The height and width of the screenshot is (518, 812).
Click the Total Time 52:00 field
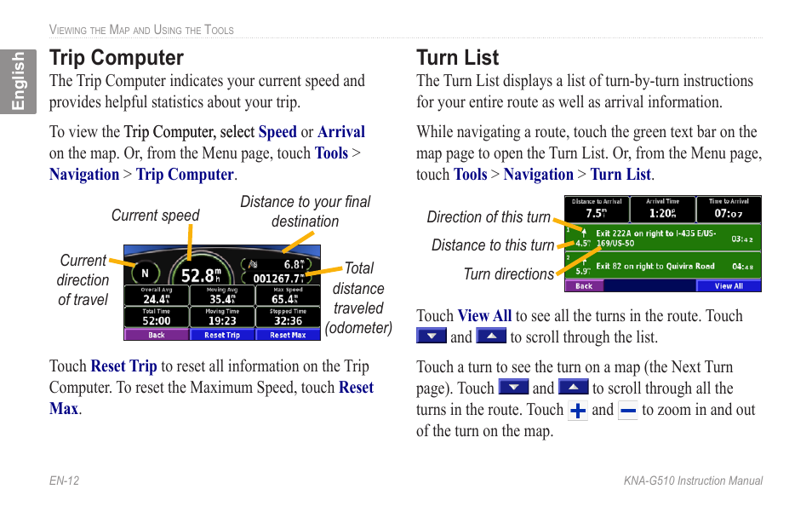pos(157,318)
